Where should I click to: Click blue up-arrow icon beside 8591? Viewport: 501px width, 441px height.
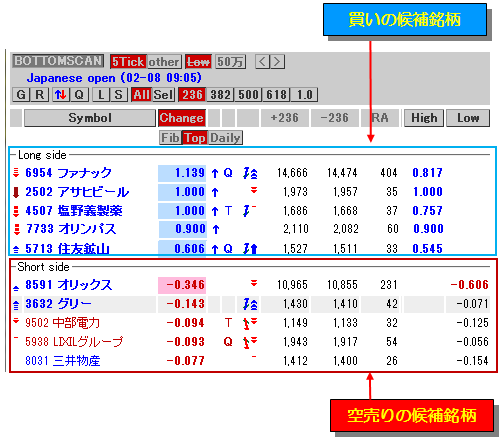pos(16,287)
